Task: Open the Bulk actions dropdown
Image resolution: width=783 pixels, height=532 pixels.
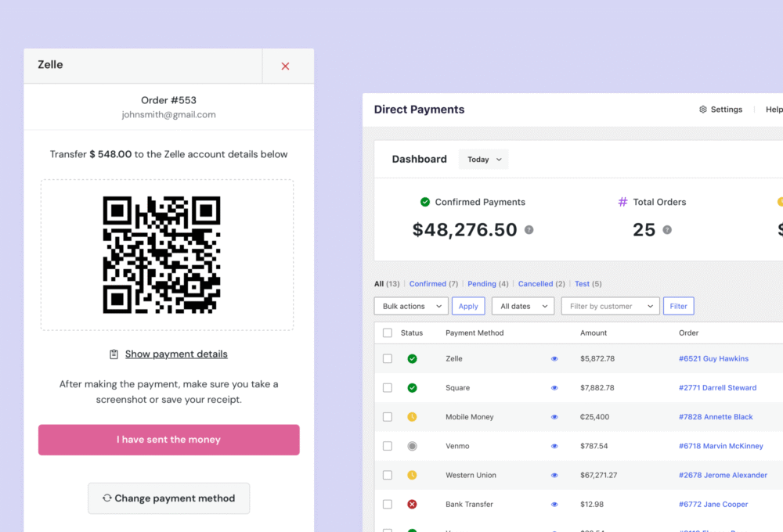Action: [410, 306]
